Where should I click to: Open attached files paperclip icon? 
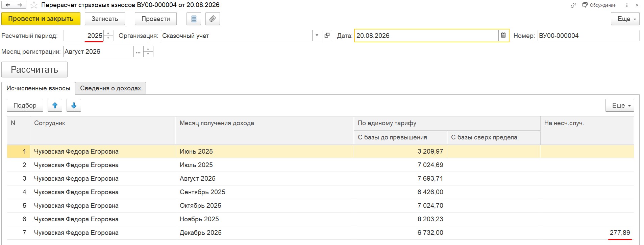click(213, 19)
